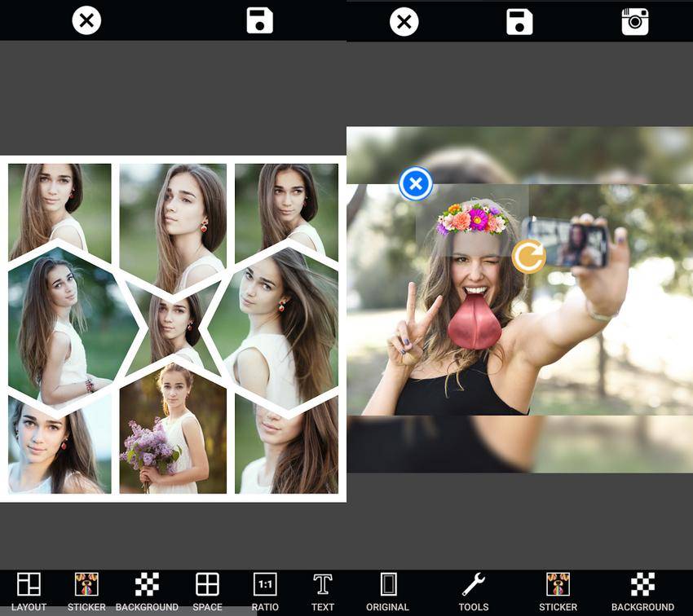Open STICKER tool in selfie editor toolbar
Screen dimensions: 693x616
(x=558, y=592)
